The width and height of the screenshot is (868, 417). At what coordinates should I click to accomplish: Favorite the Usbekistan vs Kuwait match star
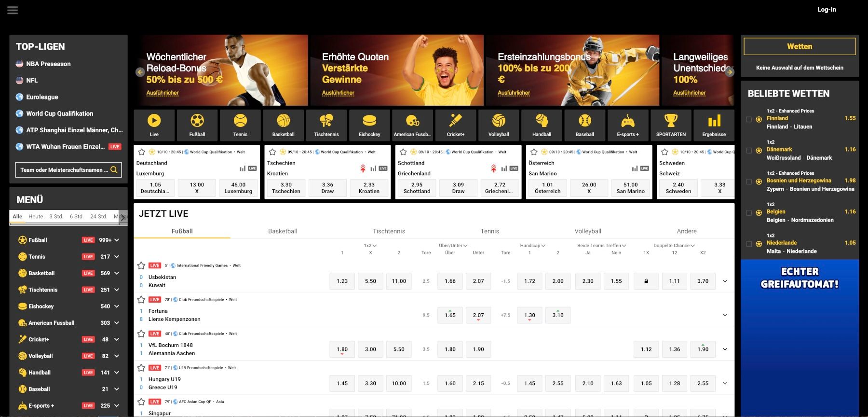(x=141, y=265)
